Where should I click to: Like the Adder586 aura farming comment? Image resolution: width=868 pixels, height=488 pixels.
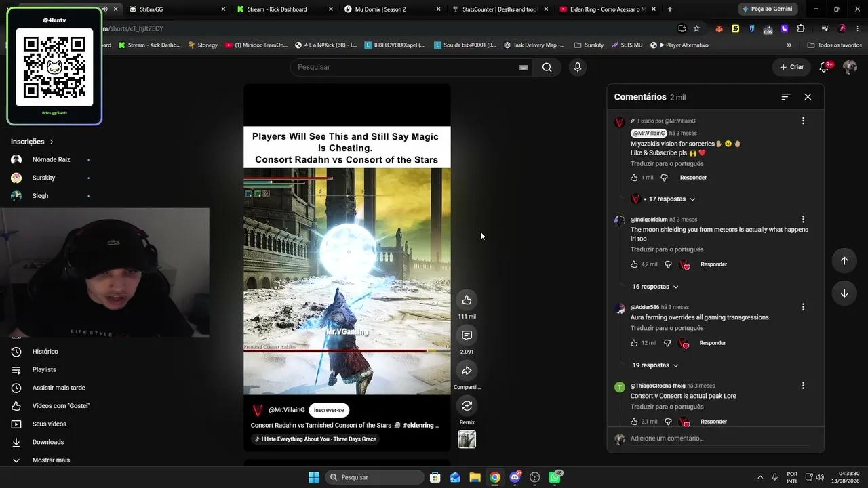pyautogui.click(x=635, y=343)
